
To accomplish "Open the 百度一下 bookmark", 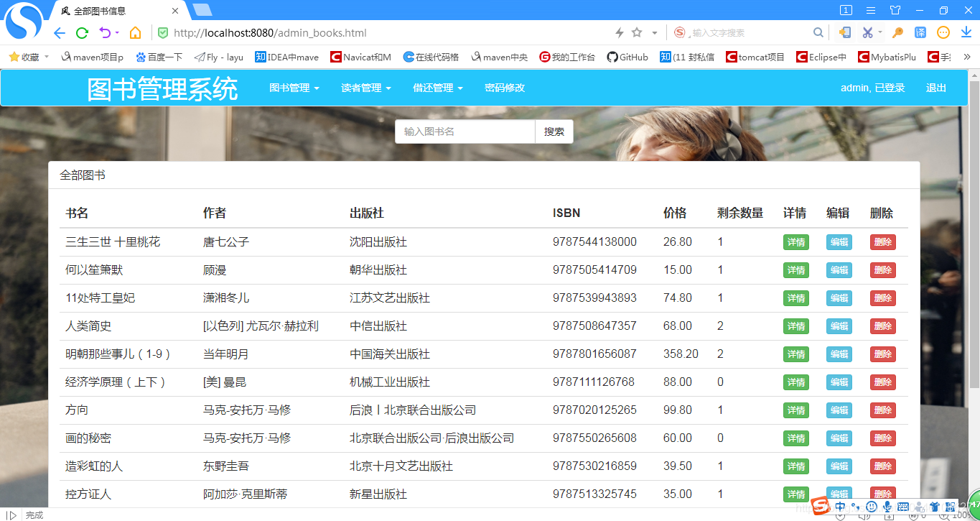I will coord(159,57).
